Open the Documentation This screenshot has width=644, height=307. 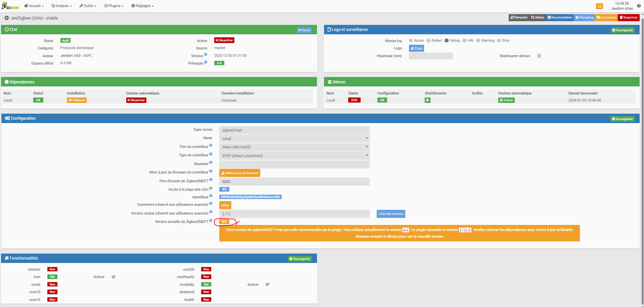click(560, 17)
